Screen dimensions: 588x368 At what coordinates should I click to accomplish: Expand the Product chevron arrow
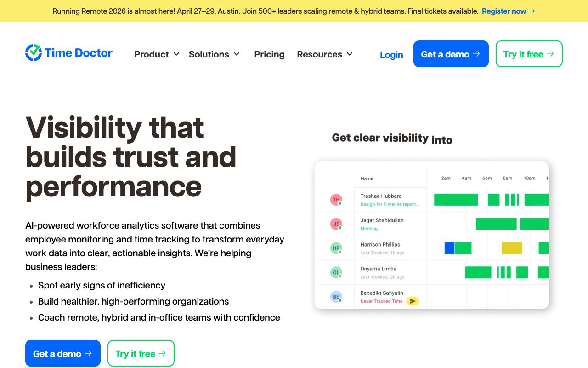pyautogui.click(x=176, y=54)
